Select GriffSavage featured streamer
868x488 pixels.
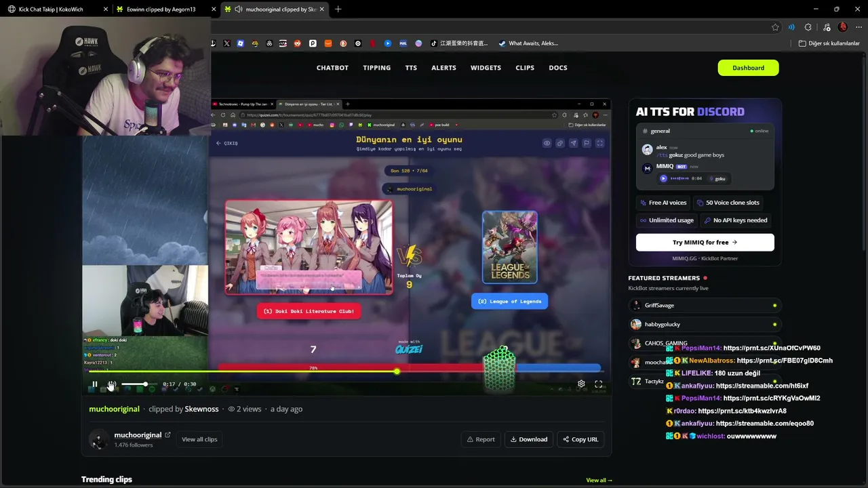(x=704, y=306)
